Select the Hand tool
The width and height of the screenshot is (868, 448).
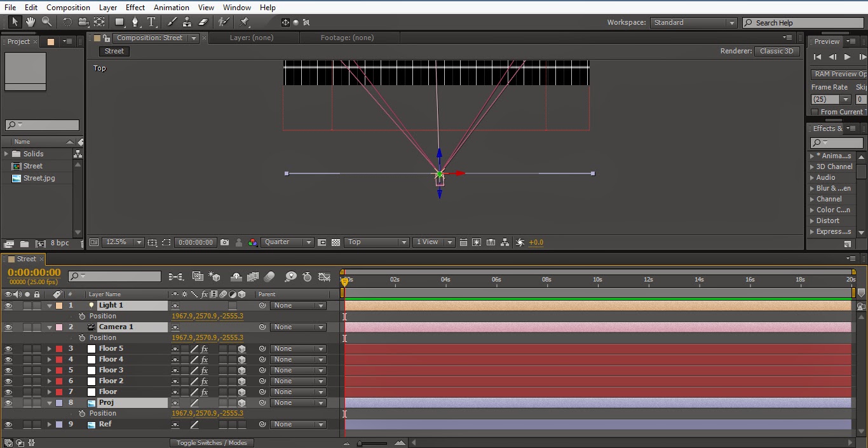point(29,21)
